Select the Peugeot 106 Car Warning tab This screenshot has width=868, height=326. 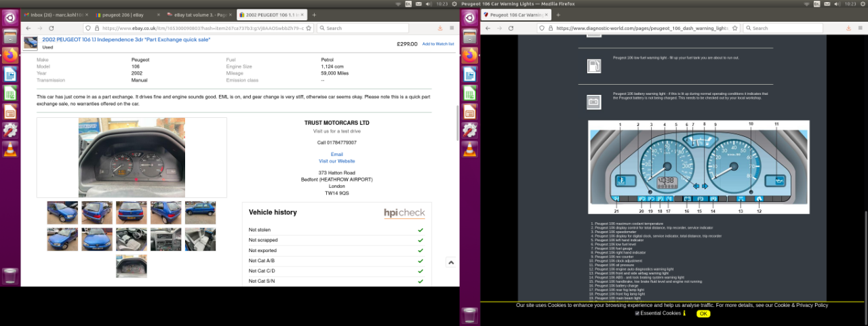(515, 14)
